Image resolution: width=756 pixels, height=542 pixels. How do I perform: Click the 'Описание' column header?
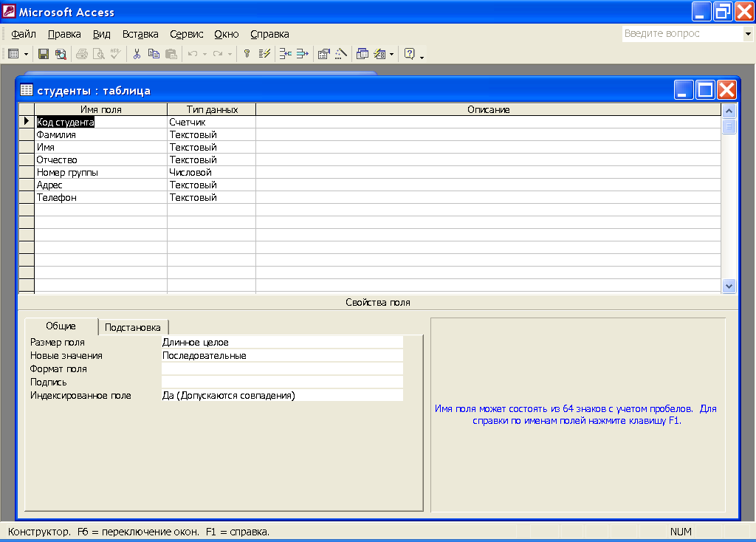(x=489, y=109)
